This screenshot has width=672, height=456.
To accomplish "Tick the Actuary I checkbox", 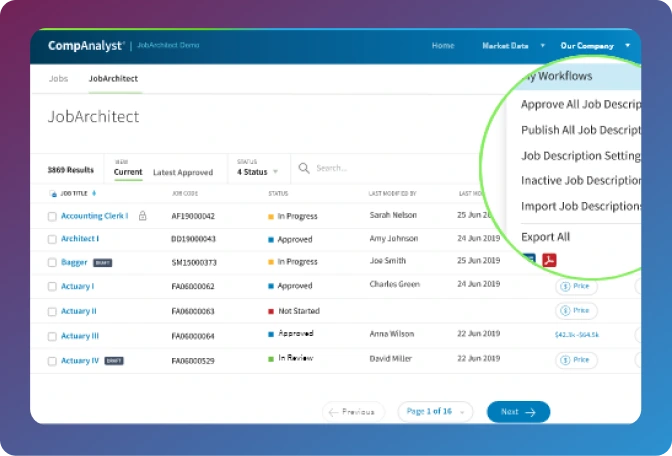I will point(52,286).
